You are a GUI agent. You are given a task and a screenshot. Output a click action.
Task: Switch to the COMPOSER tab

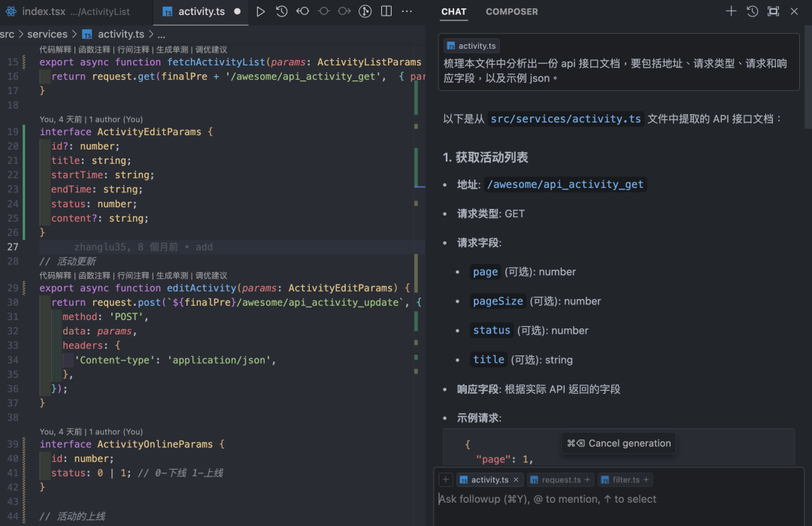coord(512,11)
